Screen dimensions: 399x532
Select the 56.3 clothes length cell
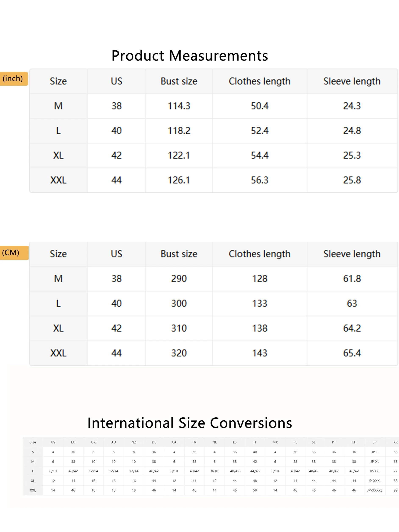pos(259,180)
